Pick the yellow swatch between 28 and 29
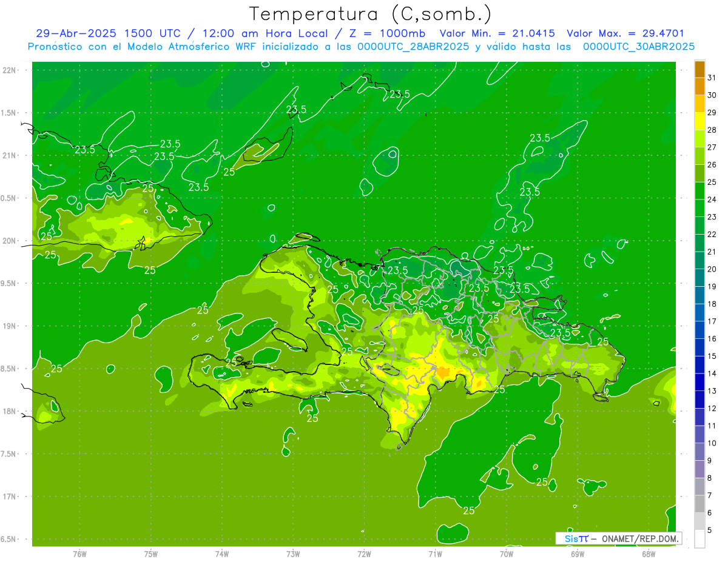The image size is (728, 562). click(x=699, y=121)
